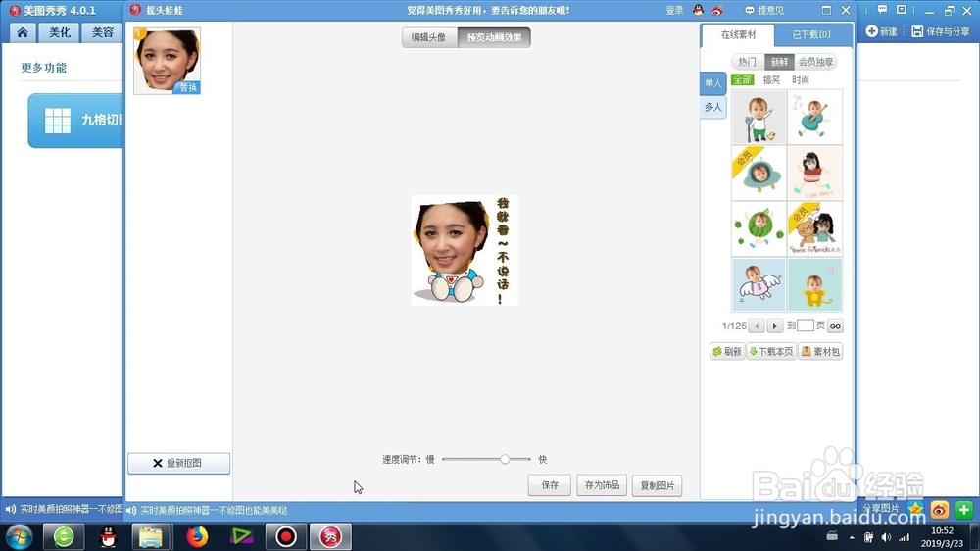The image size is (980, 551).
Task: Pick the yellow cat costume template
Action: (815, 285)
